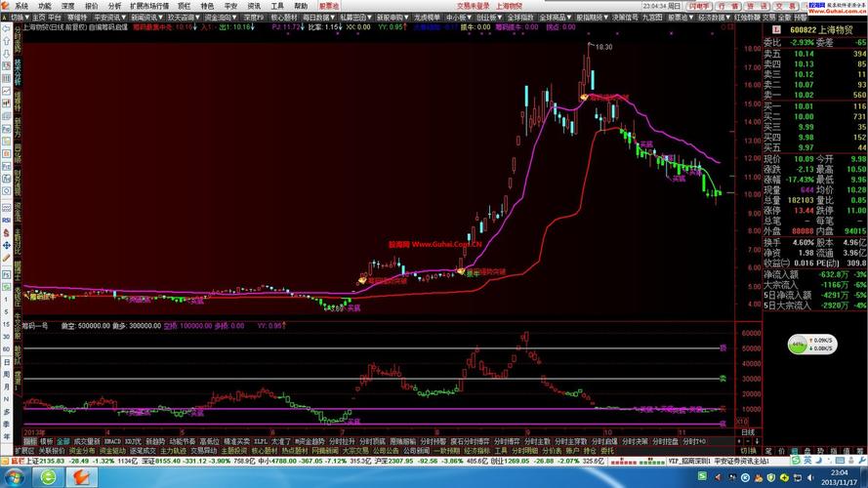Click the red L badge beside stock code
The height and width of the screenshot is (488, 868).
(x=776, y=30)
